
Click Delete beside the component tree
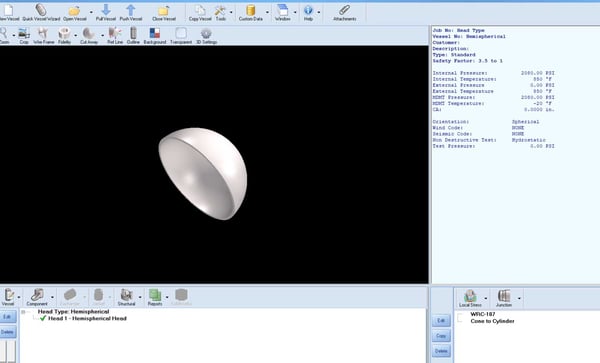(x=7, y=332)
